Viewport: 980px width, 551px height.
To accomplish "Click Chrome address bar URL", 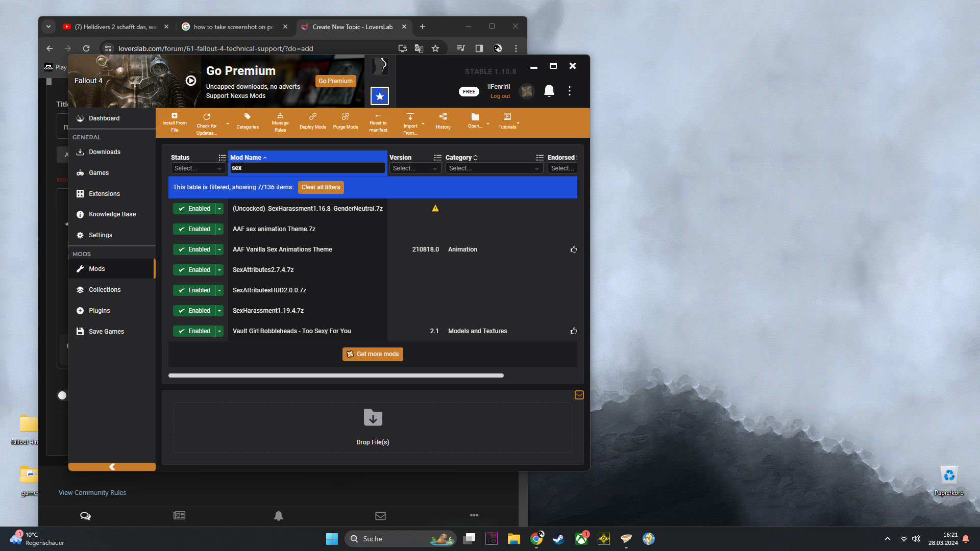I will pyautogui.click(x=216, y=48).
